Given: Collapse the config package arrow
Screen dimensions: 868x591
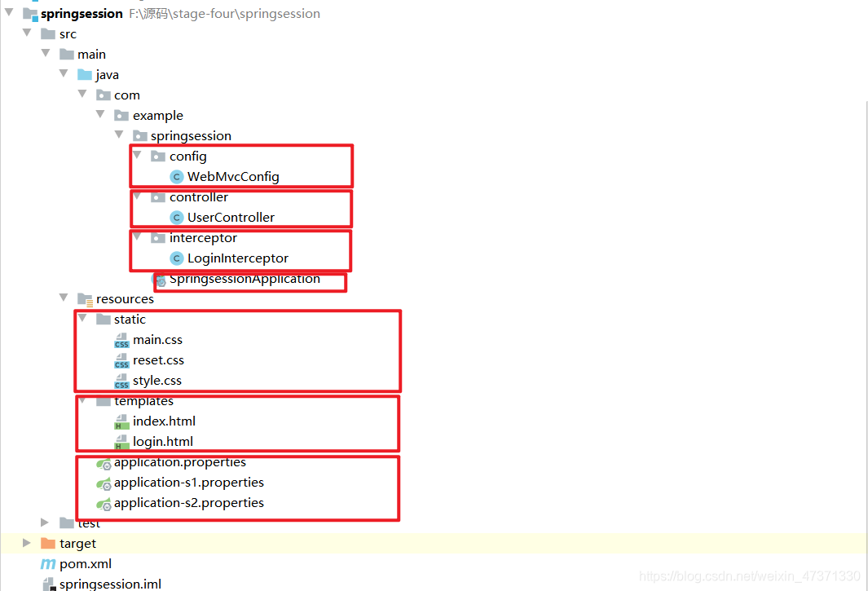Looking at the screenshot, I should coord(137,155).
